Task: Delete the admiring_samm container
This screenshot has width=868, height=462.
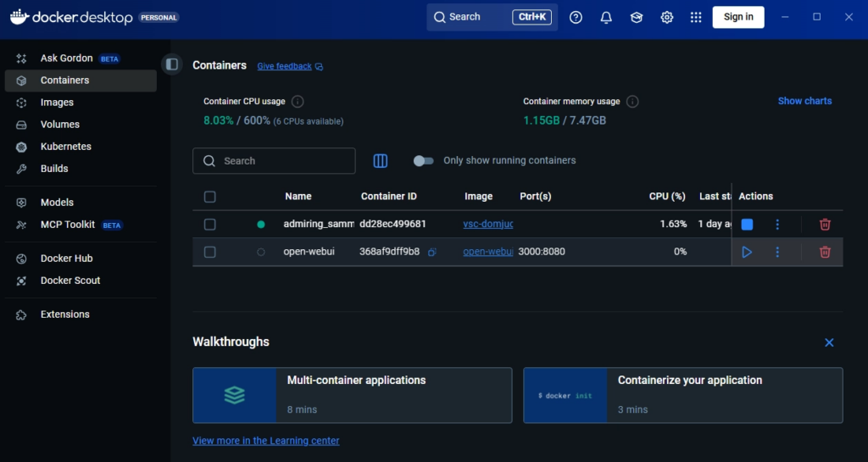Action: pos(825,224)
